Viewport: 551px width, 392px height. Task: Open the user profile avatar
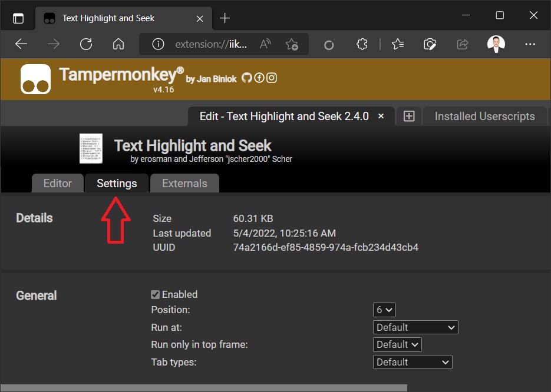pyautogui.click(x=496, y=44)
